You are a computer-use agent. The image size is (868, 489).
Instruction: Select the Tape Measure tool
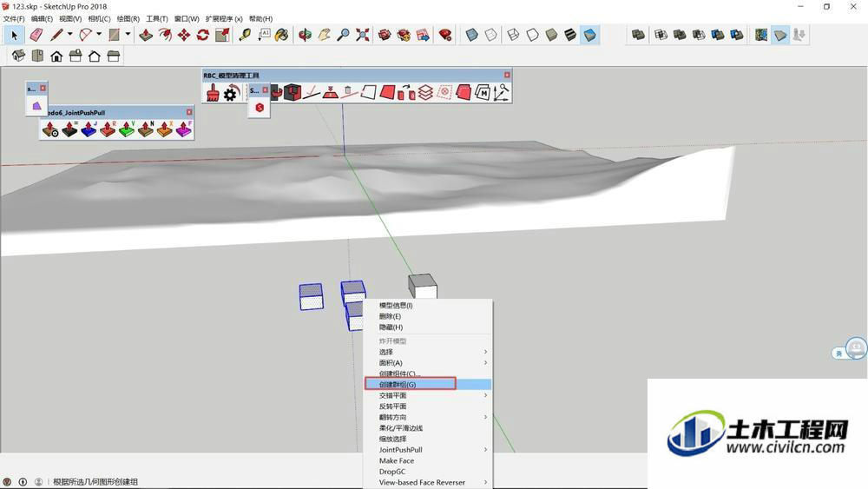pyautogui.click(x=245, y=35)
